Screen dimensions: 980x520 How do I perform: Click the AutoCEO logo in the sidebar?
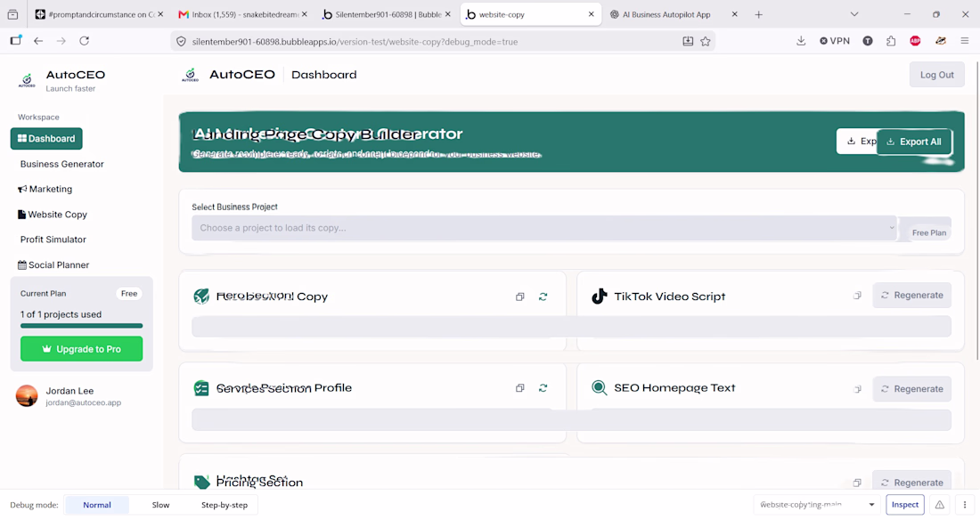pyautogui.click(x=27, y=81)
